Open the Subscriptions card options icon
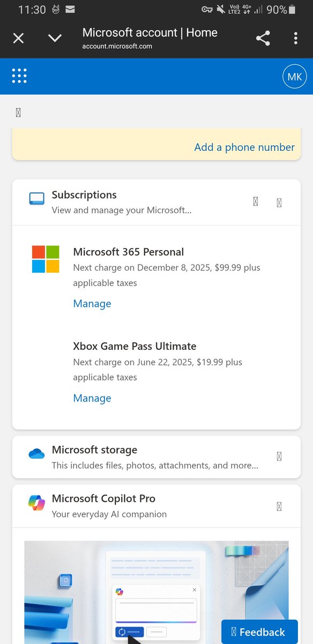The image size is (313, 644). (255, 201)
